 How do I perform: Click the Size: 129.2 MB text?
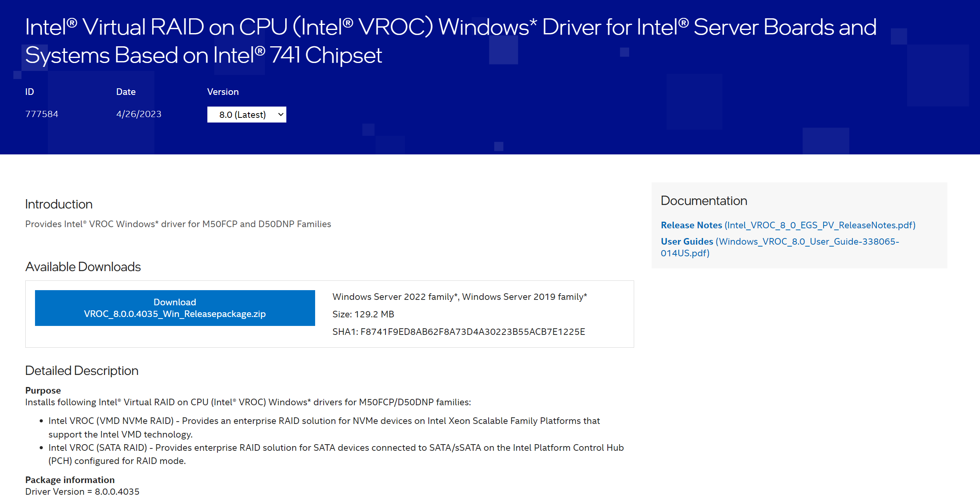363,314
